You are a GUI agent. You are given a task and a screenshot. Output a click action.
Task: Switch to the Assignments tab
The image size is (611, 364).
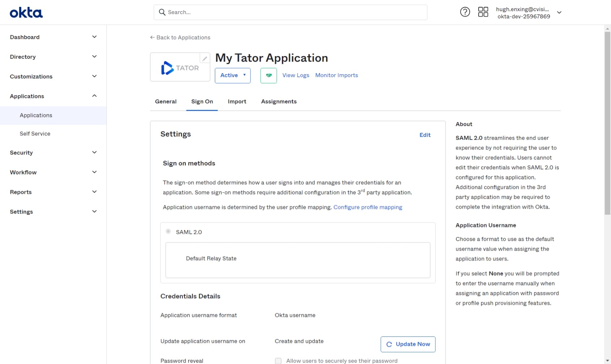tap(279, 102)
